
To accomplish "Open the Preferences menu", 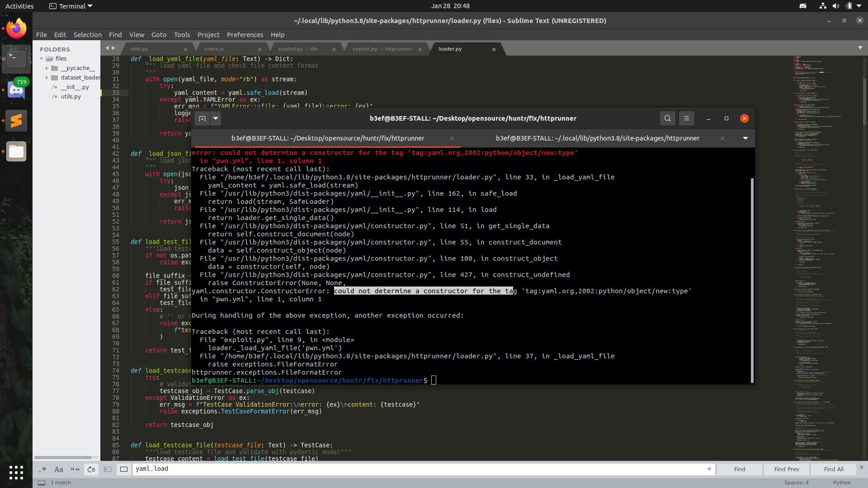I will 245,35.
